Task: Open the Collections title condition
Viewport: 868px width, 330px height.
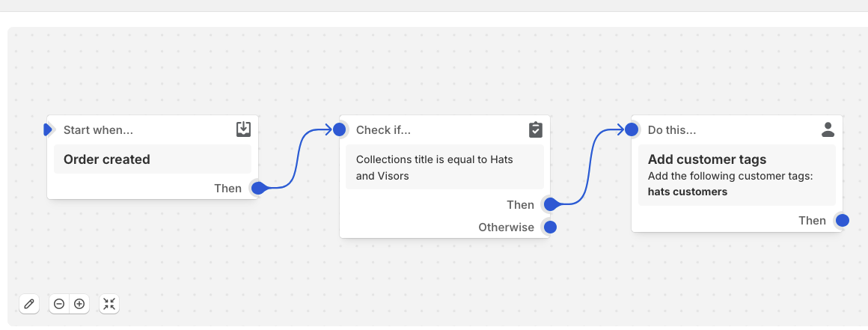Action: tap(444, 168)
